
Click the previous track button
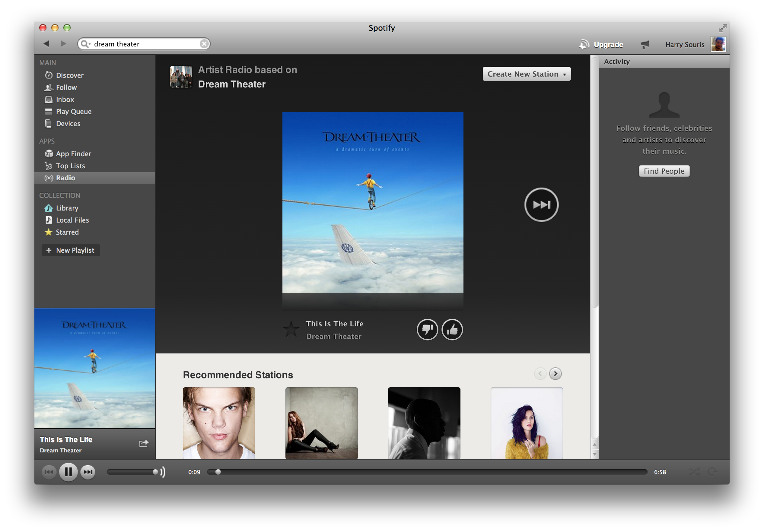click(x=49, y=472)
